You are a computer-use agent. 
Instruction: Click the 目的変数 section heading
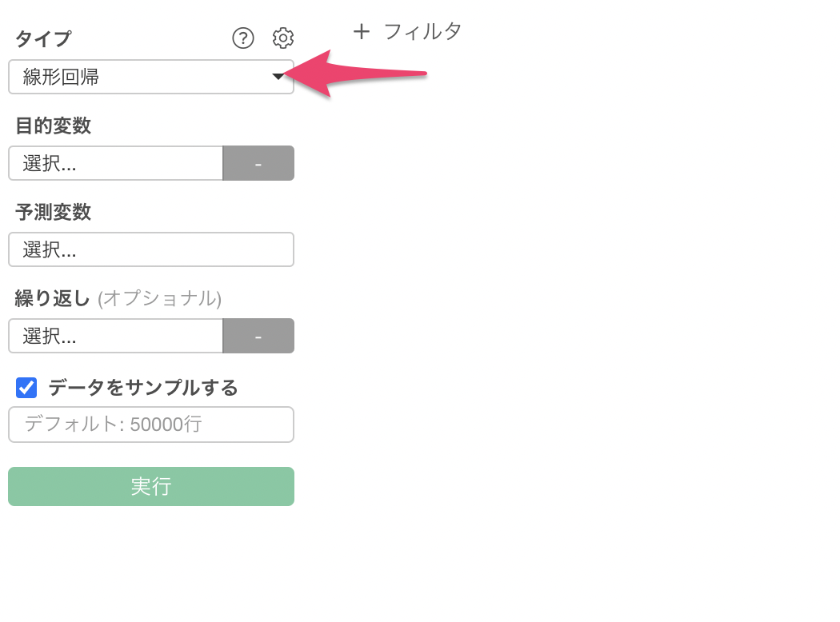pyautogui.click(x=53, y=126)
